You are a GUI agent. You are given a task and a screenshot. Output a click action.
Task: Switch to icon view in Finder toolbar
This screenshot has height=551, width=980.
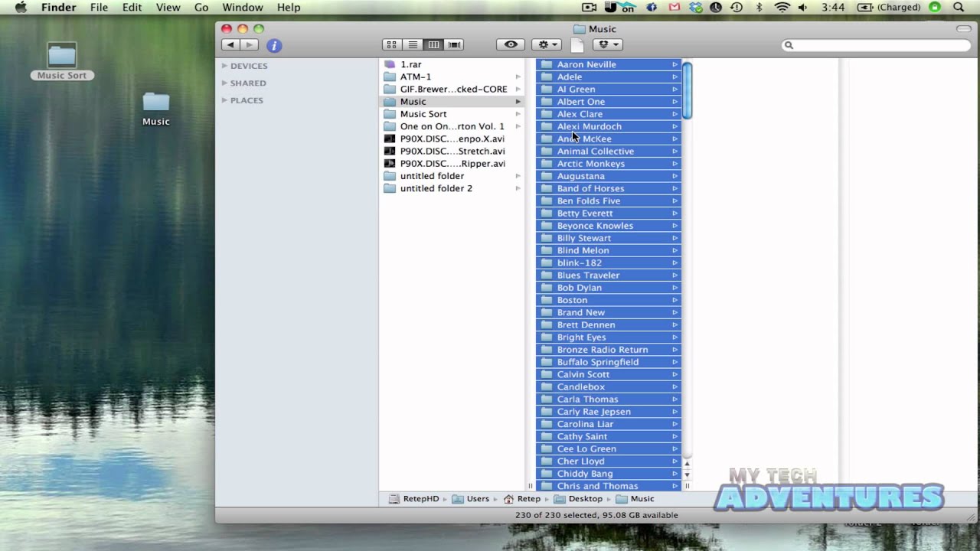click(392, 45)
